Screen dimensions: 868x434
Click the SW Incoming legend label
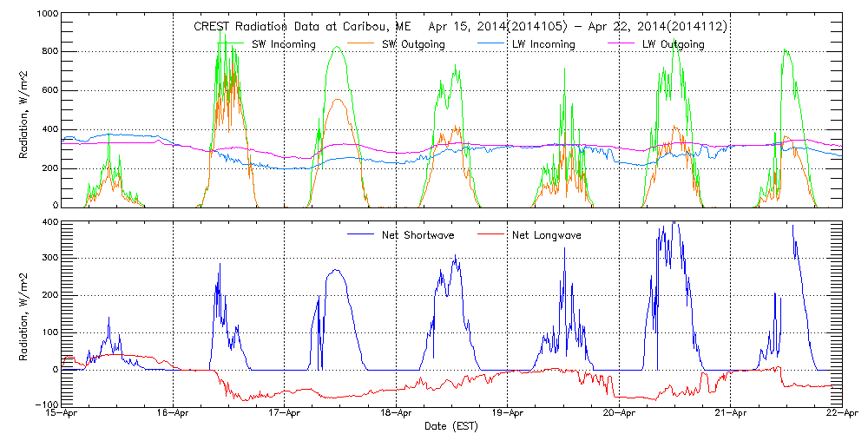(x=283, y=44)
